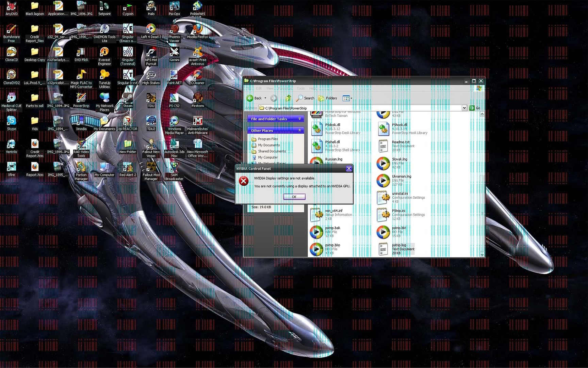Image resolution: width=588 pixels, height=368 pixels.
Task: Launch Skype desktop shortcut
Action: click(11, 123)
